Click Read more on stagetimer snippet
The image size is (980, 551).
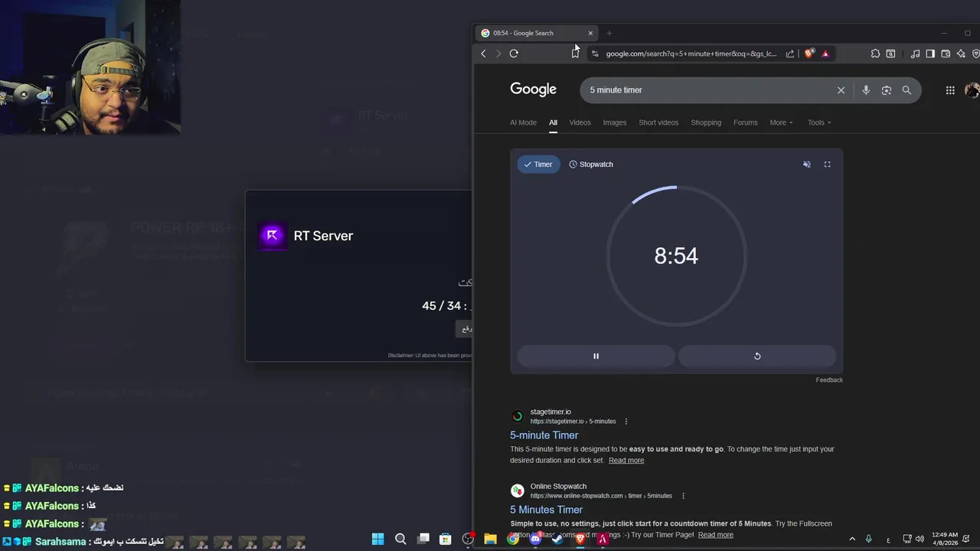pos(626,461)
